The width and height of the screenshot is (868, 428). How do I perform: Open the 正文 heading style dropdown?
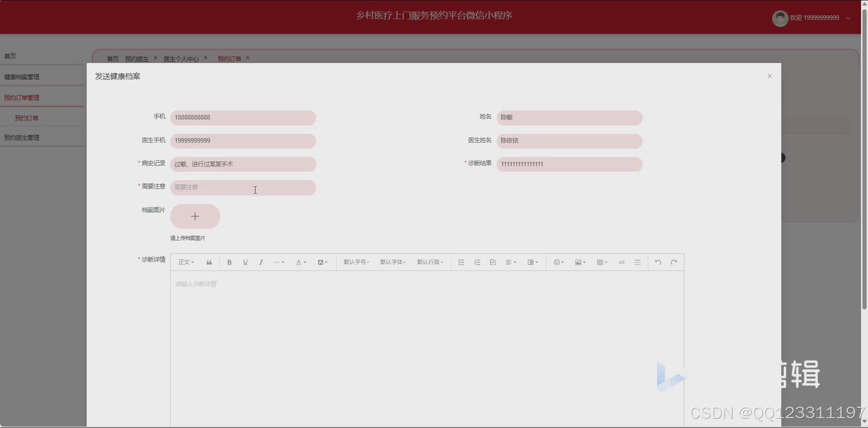(186, 262)
